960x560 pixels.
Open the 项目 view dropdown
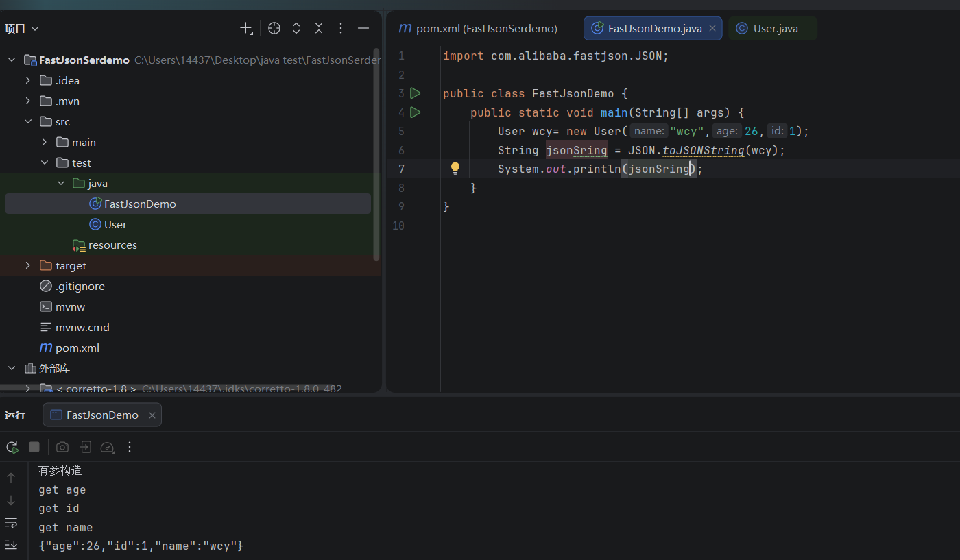[x=22, y=28]
